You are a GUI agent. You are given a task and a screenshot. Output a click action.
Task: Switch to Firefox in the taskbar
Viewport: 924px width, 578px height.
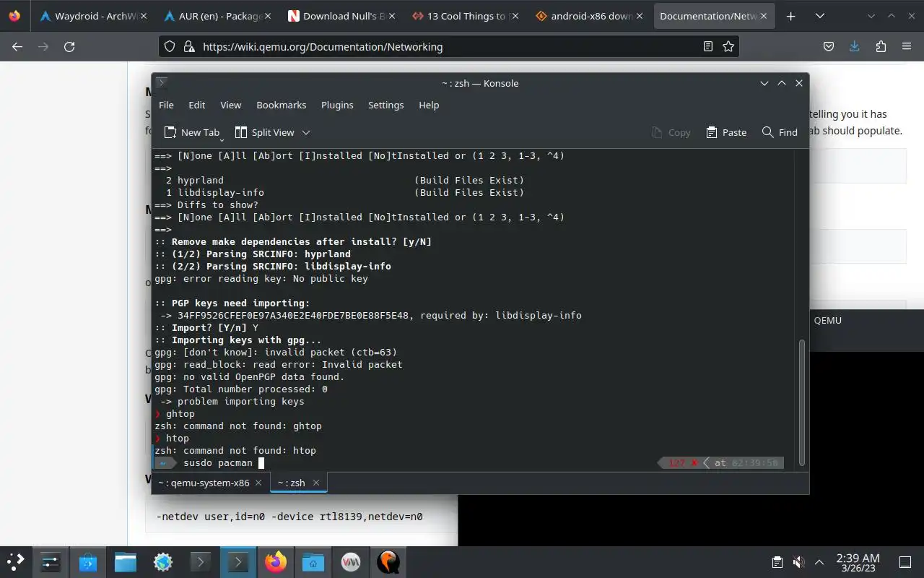276,561
